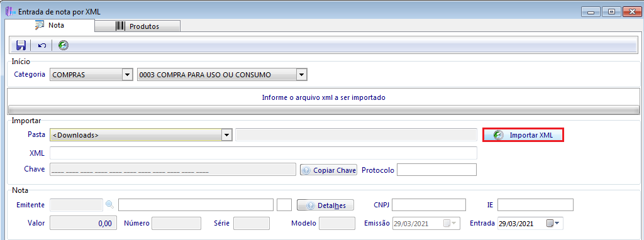Click the Protocolo input field
The width and height of the screenshot is (644, 240).
tap(436, 170)
